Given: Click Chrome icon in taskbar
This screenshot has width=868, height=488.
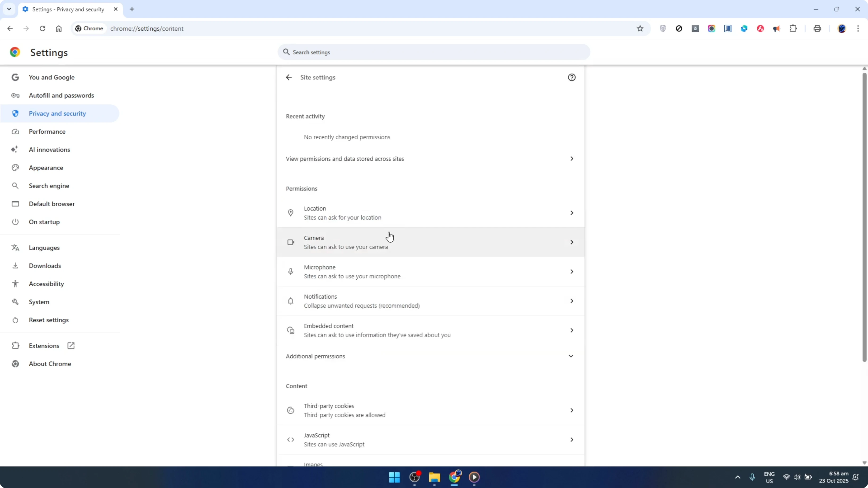Looking at the screenshot, I should coord(454,477).
